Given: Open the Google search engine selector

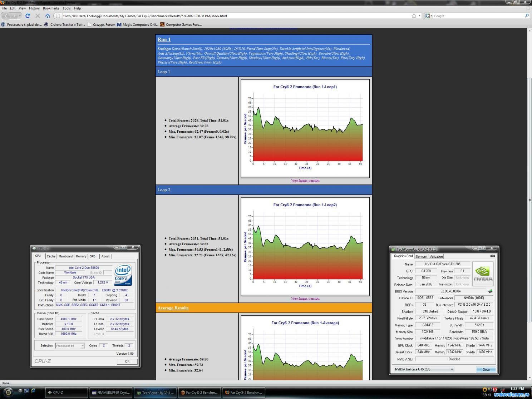Looking at the screenshot, I should pyautogui.click(x=428, y=16).
